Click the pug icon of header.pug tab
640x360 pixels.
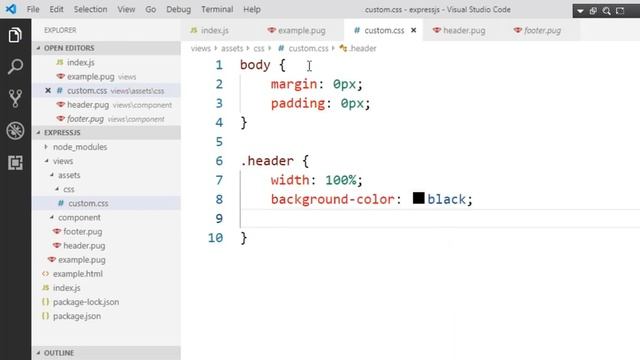(437, 30)
